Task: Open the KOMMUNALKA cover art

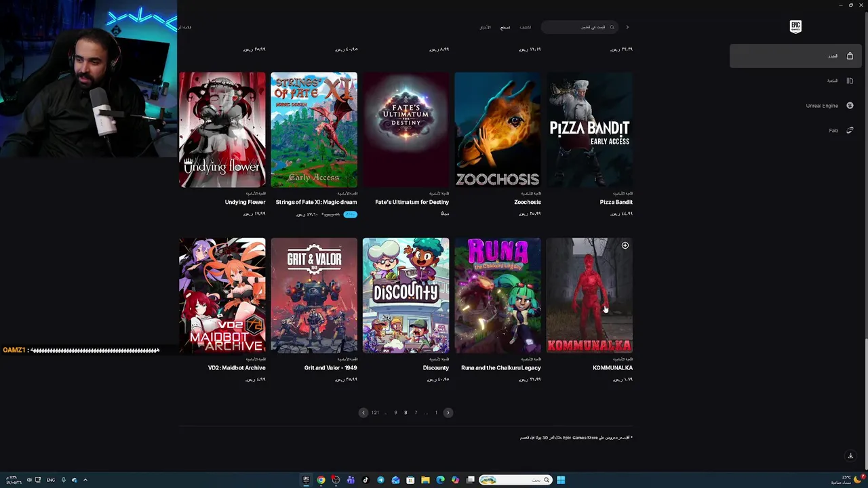Action: click(x=589, y=296)
